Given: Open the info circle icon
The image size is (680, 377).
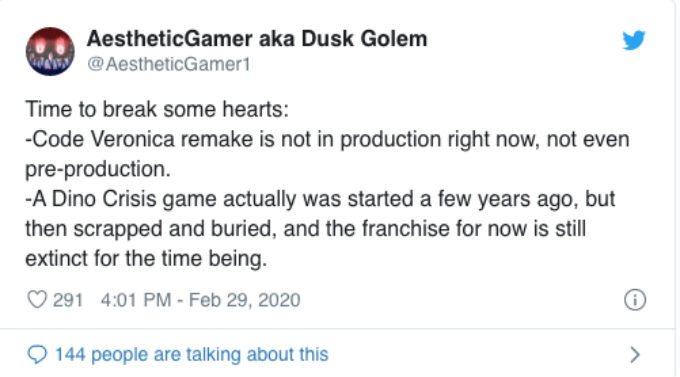Looking at the screenshot, I should (635, 300).
